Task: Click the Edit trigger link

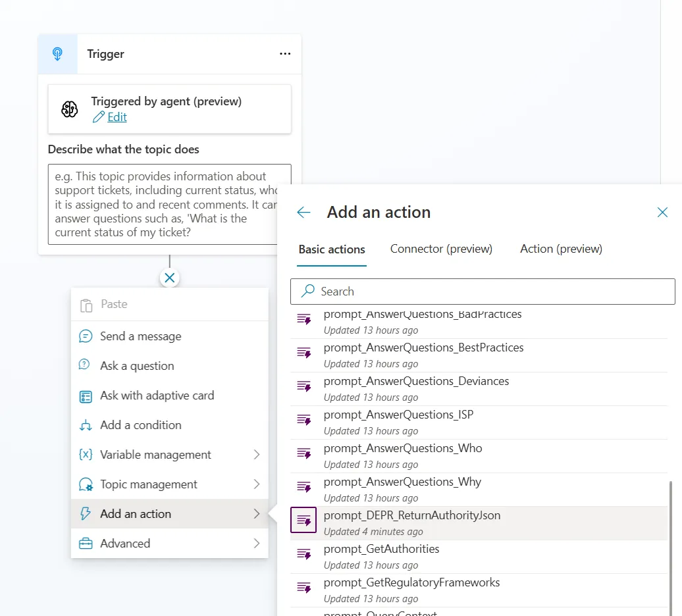Action: [x=117, y=117]
